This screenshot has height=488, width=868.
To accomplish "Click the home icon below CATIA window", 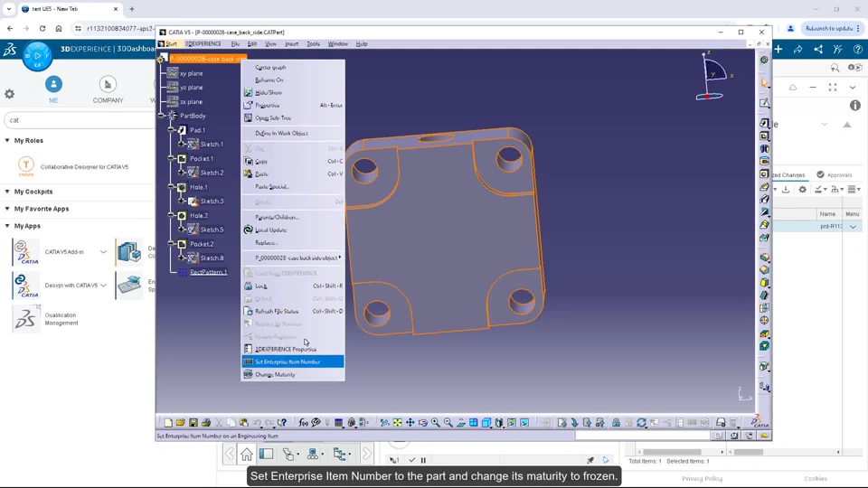I will [247, 455].
